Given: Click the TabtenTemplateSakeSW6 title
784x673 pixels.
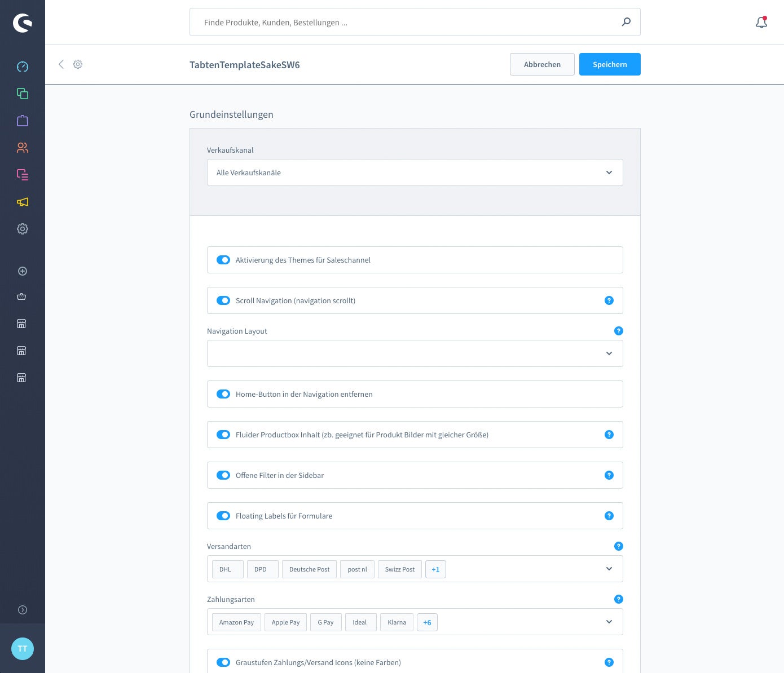Looking at the screenshot, I should point(245,65).
